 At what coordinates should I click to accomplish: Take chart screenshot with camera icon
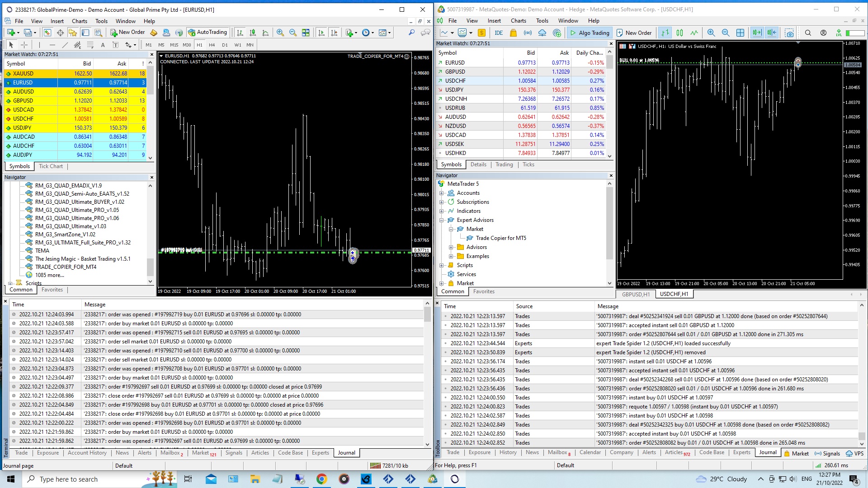pyautogui.click(x=789, y=33)
